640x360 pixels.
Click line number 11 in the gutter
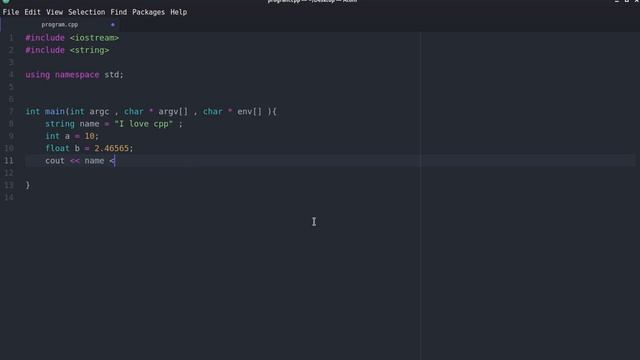point(9,160)
